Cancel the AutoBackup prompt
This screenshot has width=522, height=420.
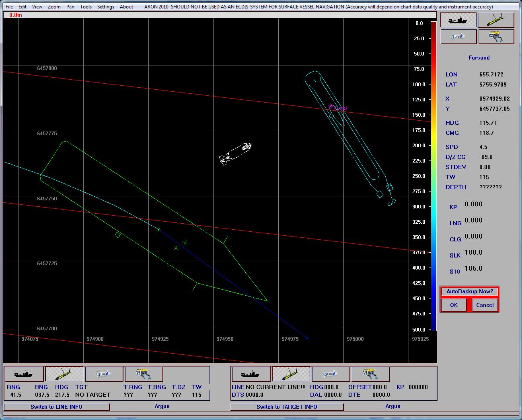click(485, 305)
